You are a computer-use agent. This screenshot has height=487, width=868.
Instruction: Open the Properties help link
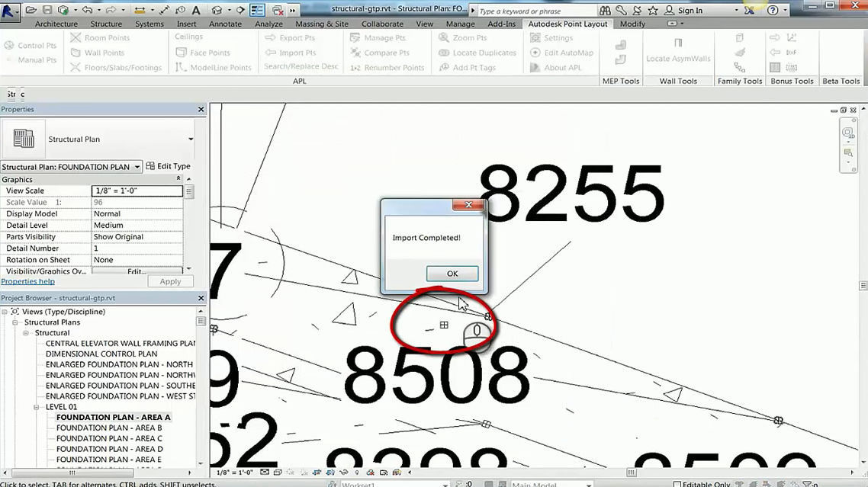(27, 281)
